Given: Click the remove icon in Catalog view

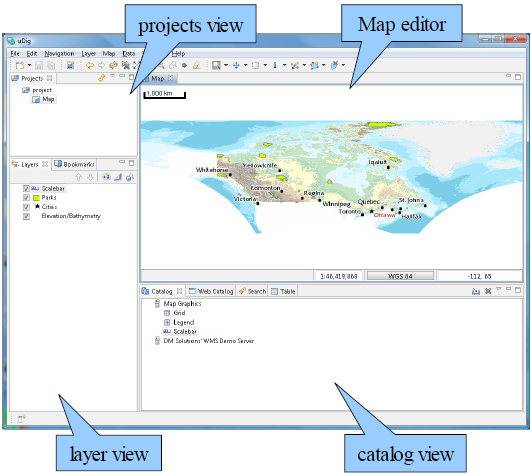Looking at the screenshot, I should pyautogui.click(x=488, y=291).
